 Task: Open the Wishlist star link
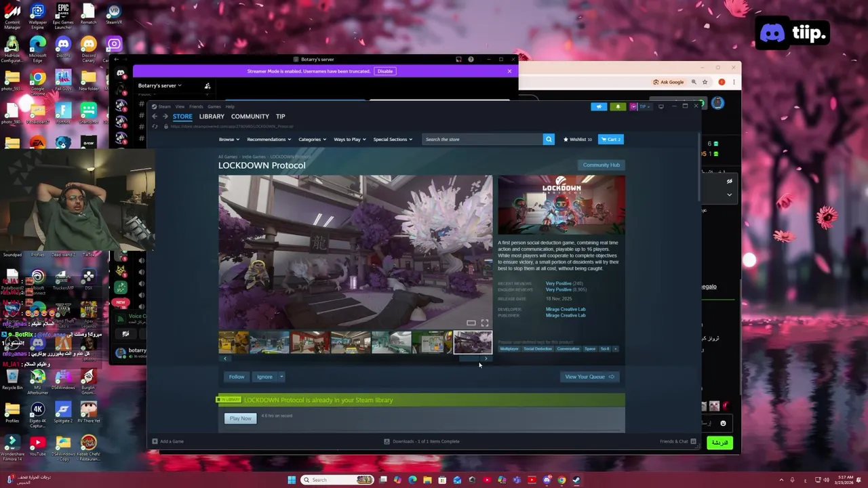tap(578, 139)
